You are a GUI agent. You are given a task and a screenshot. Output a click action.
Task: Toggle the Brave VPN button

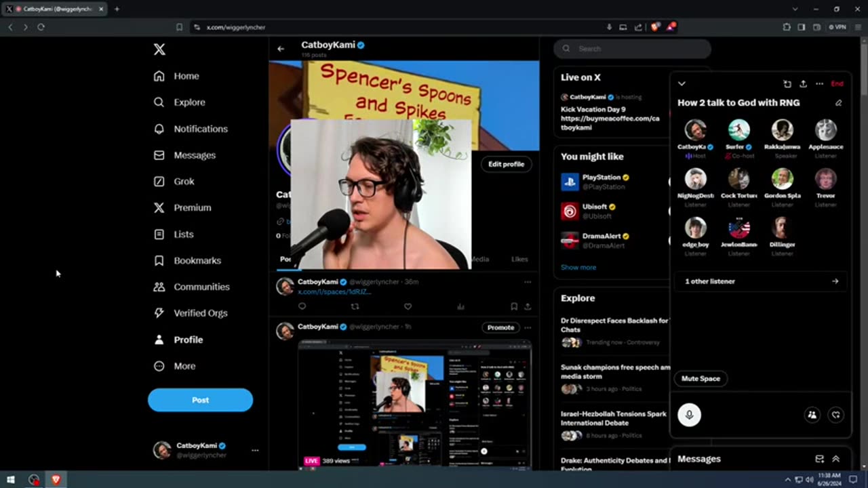coord(837,27)
